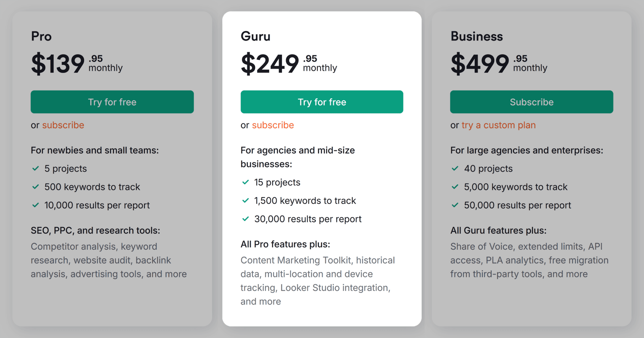Click "Try for free" on the Guru plan
Viewport: 644px width, 338px height.
321,102
